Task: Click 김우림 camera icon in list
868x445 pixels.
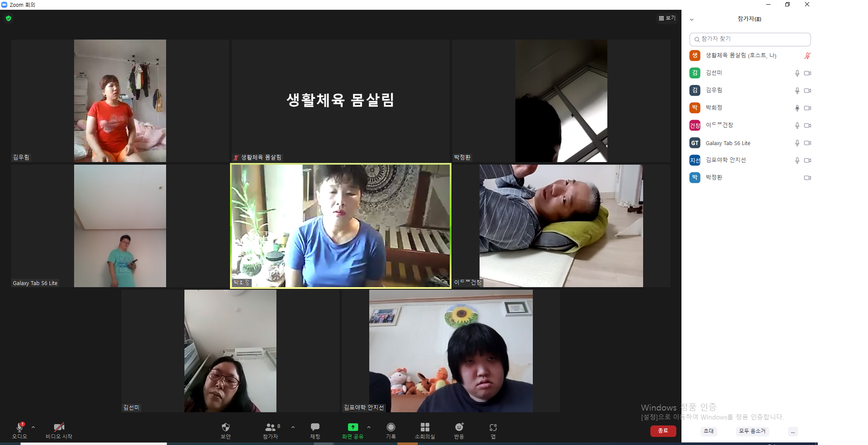Action: tap(807, 91)
